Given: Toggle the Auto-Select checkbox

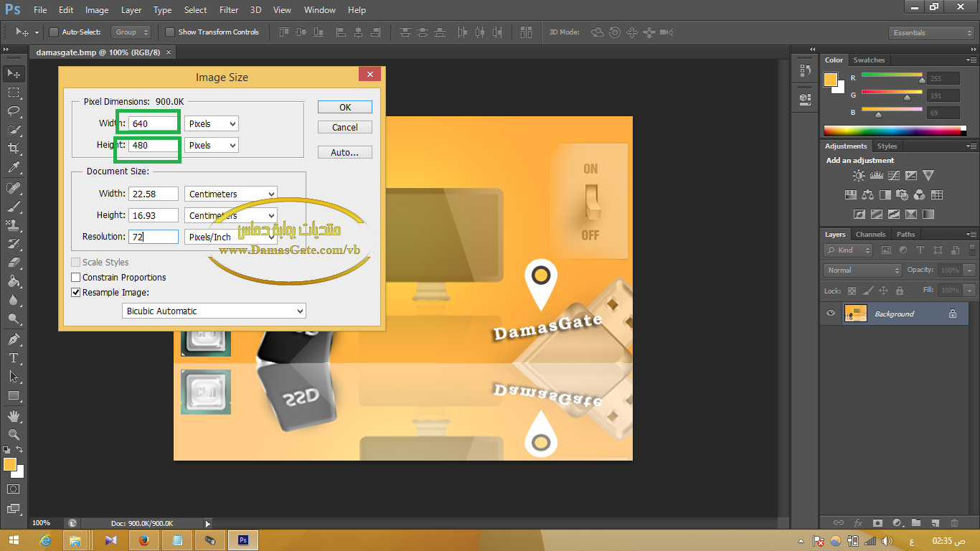Looking at the screenshot, I should click(x=53, y=32).
